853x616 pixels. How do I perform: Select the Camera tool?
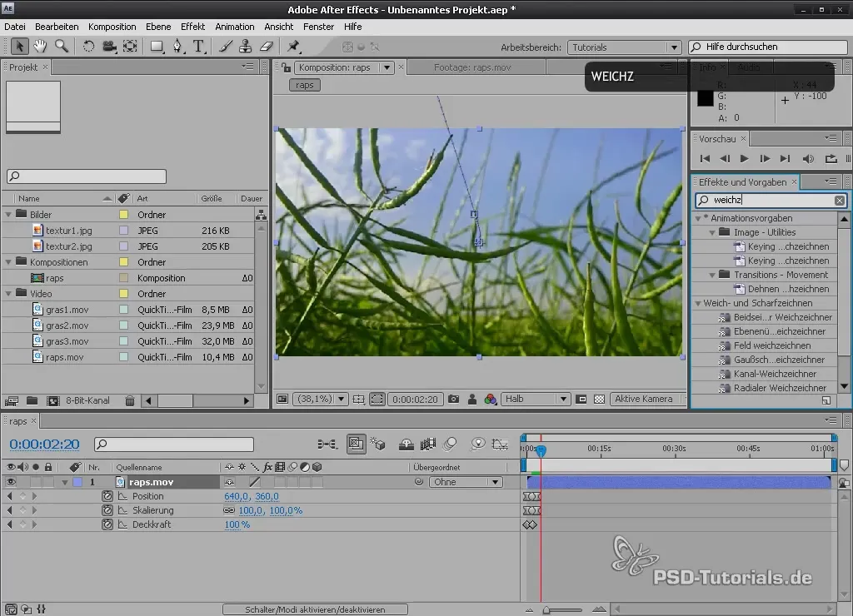coord(109,47)
